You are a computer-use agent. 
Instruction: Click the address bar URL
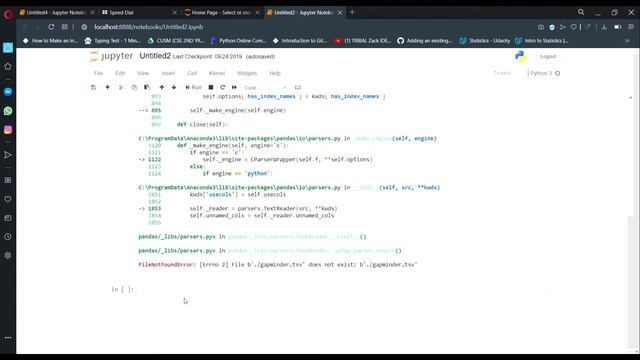149,27
